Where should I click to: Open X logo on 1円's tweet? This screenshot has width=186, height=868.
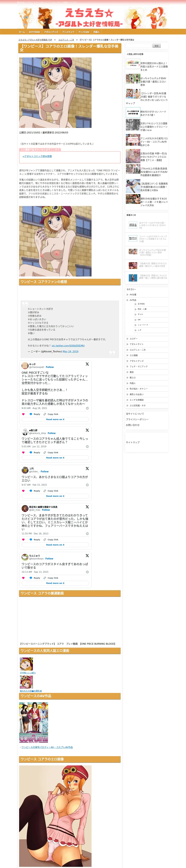pyautogui.click(x=87, y=469)
